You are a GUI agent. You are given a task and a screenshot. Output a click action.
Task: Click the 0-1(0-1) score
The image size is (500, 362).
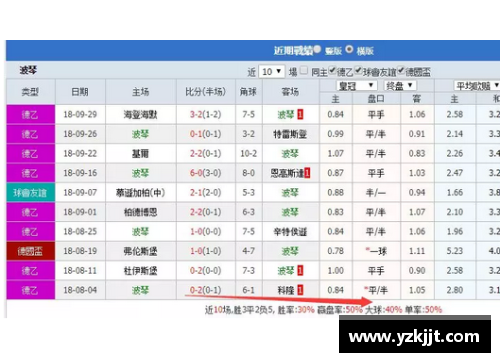pos(205,134)
